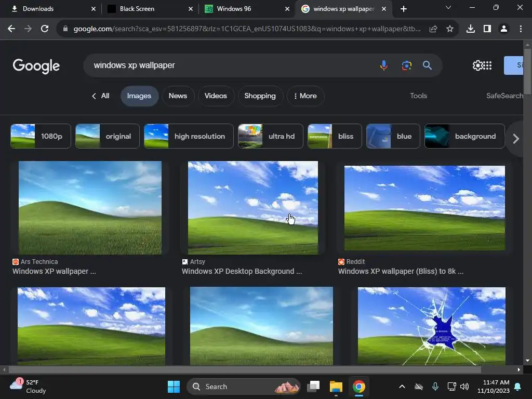Open Chrome downloads icon

coord(471,29)
